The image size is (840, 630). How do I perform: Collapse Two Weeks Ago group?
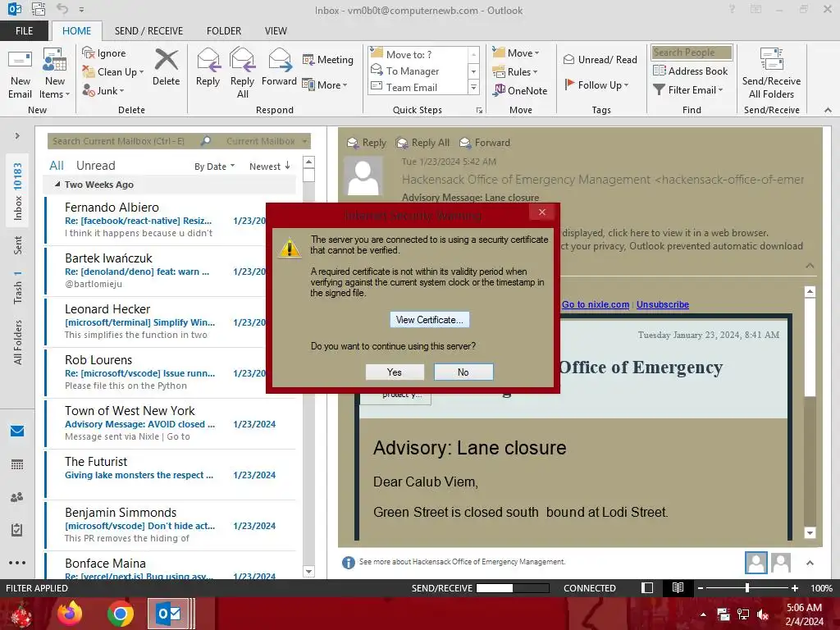click(57, 185)
